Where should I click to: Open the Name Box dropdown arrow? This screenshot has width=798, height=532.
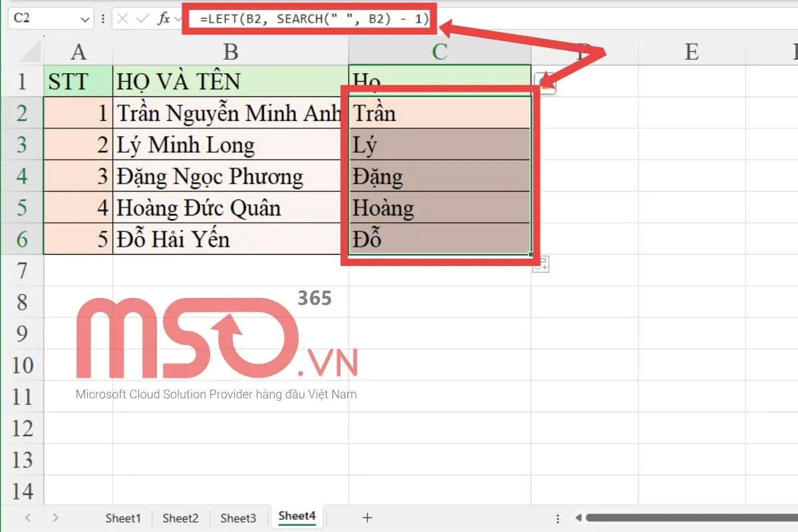[x=85, y=18]
